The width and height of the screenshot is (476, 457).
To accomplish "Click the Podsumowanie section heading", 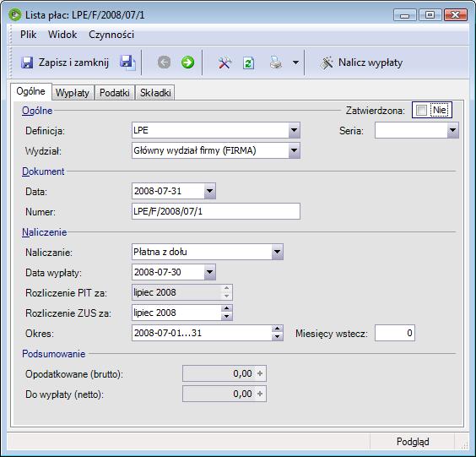I will (54, 354).
